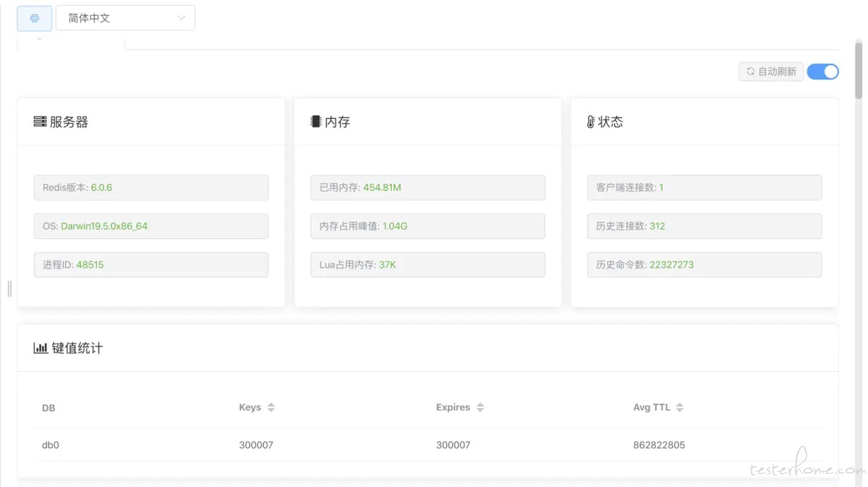Click the 客户端连接数 1 field
The height and width of the screenshot is (487, 868).
tap(705, 187)
